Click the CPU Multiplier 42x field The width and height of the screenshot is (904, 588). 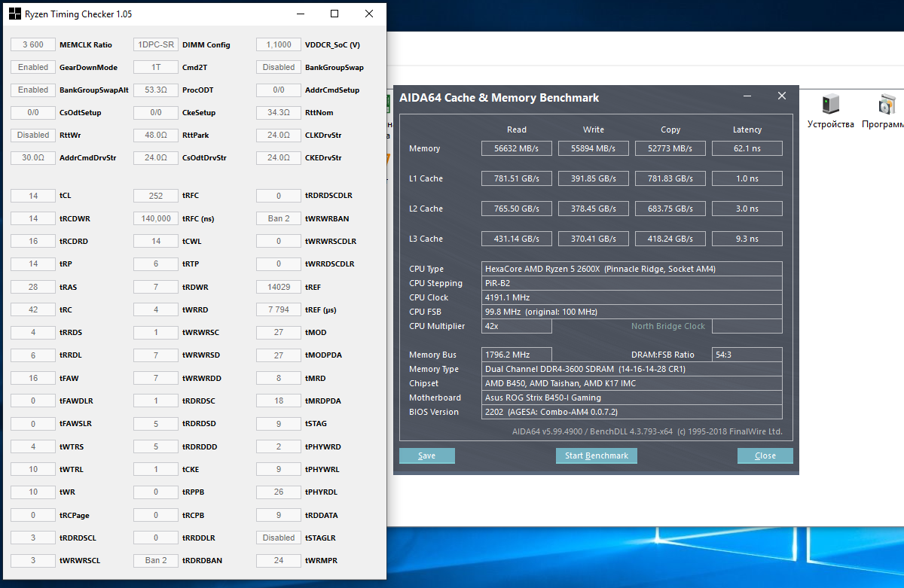click(517, 326)
